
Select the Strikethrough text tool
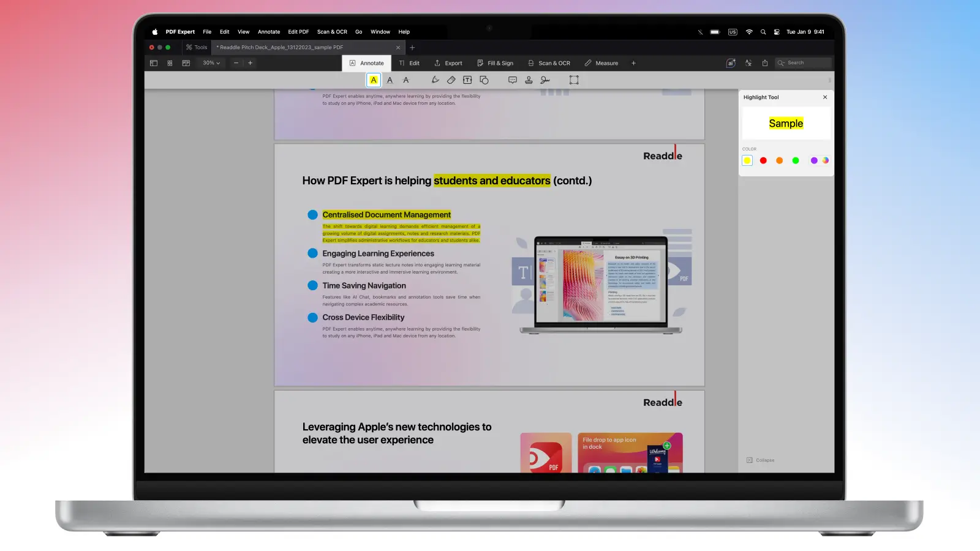pos(405,80)
